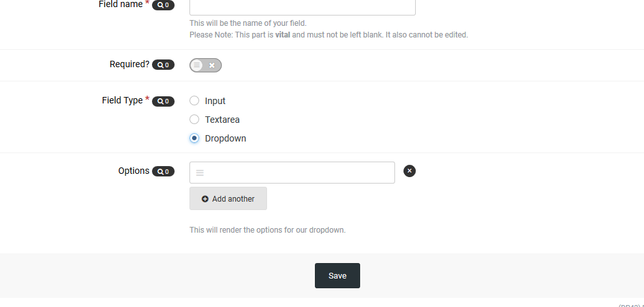Select the Textarea radio button
The height and width of the screenshot is (307, 644).
(194, 120)
